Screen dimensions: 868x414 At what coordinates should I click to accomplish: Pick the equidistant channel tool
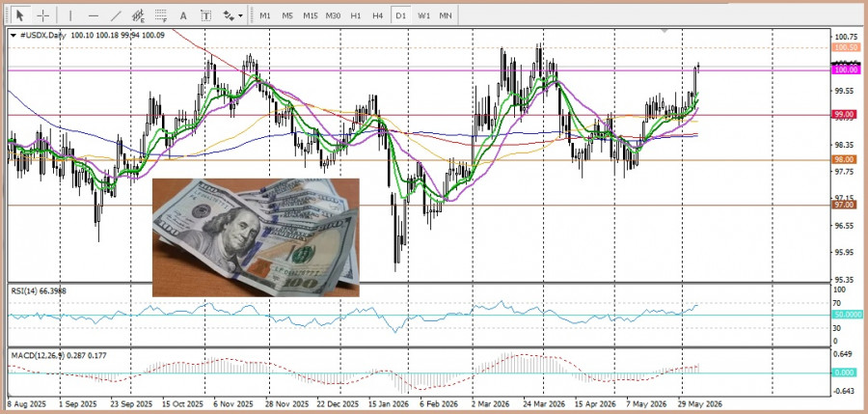pyautogui.click(x=138, y=15)
